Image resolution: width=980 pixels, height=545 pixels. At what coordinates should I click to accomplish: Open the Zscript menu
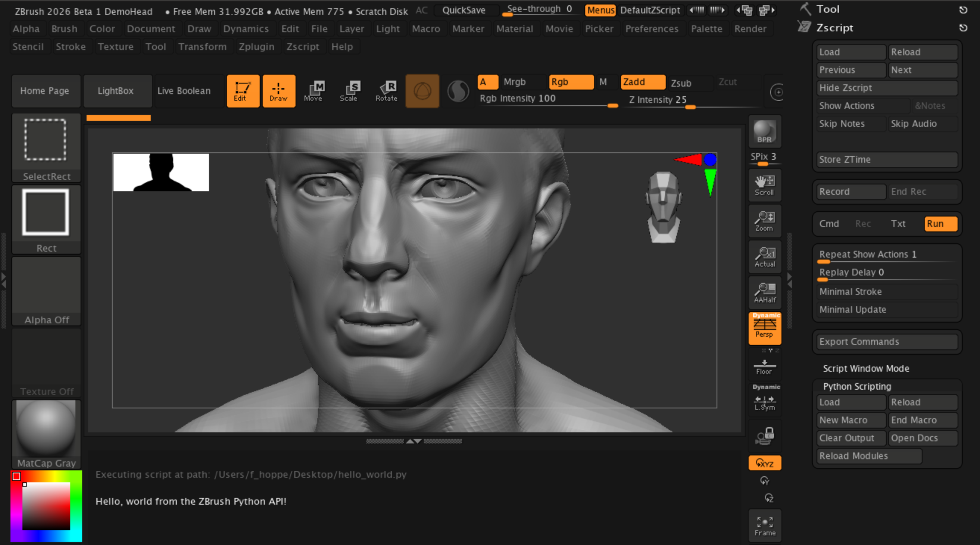(303, 46)
